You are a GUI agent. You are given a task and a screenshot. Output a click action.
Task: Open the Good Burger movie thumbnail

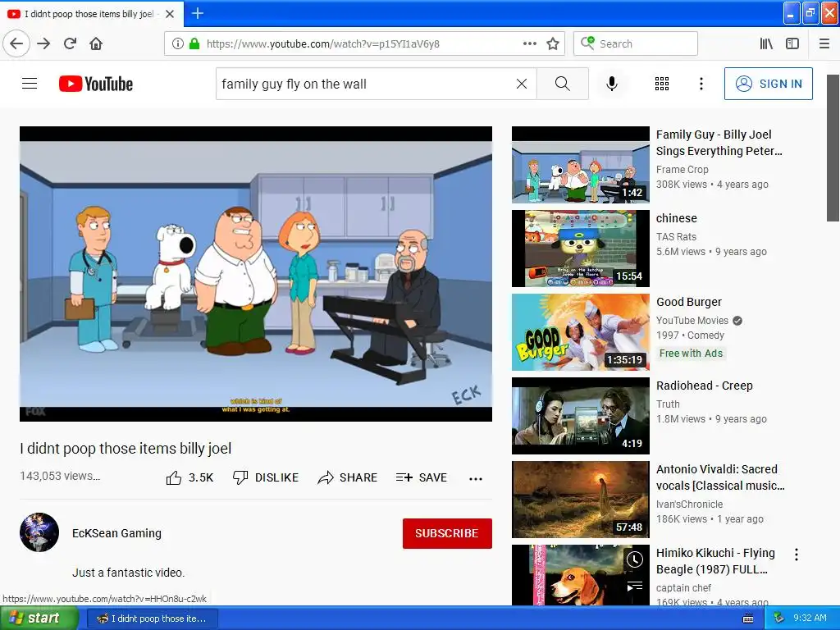pos(581,332)
